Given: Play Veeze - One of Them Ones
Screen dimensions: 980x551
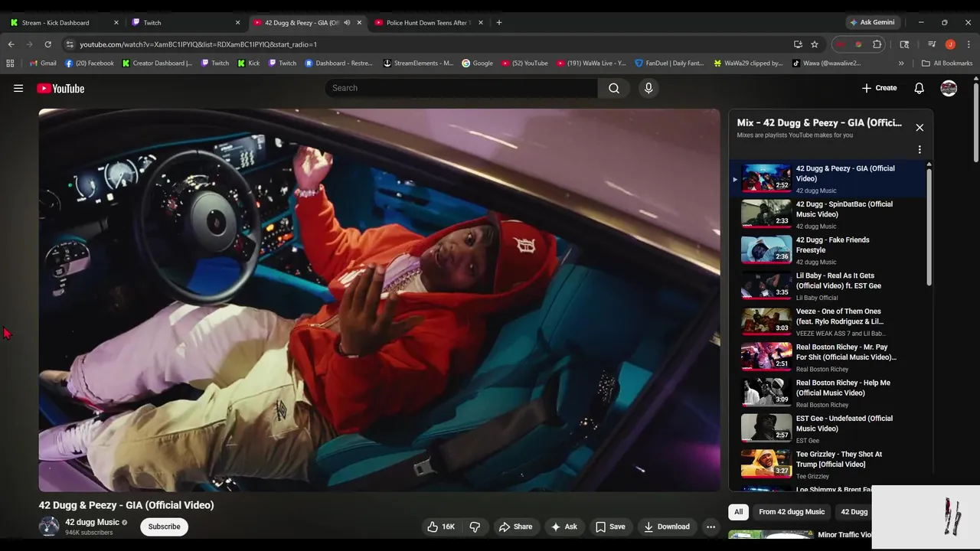Looking at the screenshot, I should (x=827, y=321).
